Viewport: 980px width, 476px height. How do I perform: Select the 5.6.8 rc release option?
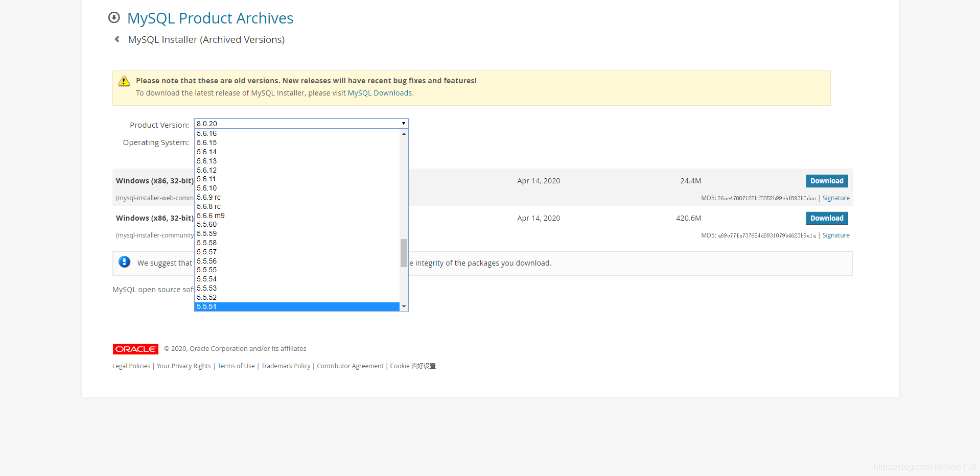pyautogui.click(x=297, y=207)
